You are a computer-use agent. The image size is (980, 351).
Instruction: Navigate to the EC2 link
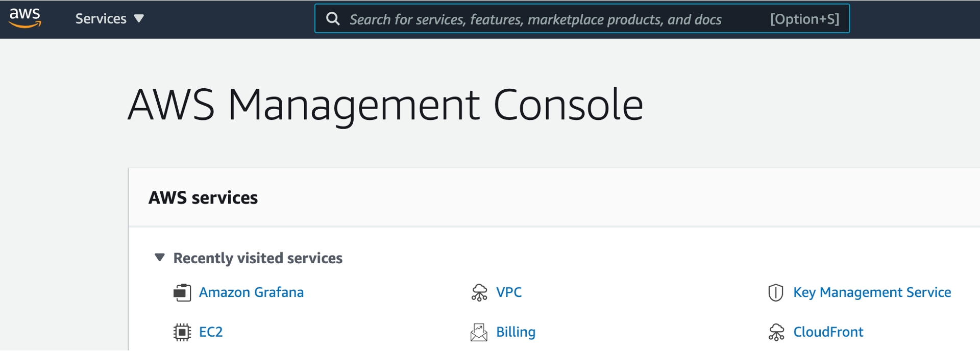coord(211,332)
